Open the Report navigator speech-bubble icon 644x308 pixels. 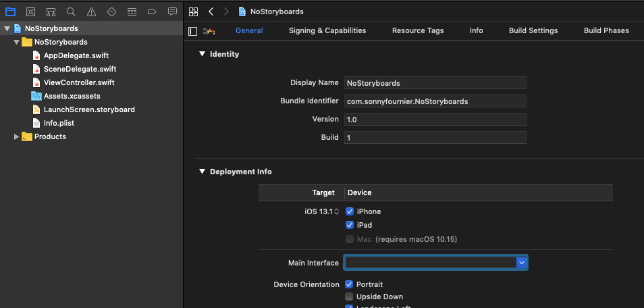[x=173, y=11]
